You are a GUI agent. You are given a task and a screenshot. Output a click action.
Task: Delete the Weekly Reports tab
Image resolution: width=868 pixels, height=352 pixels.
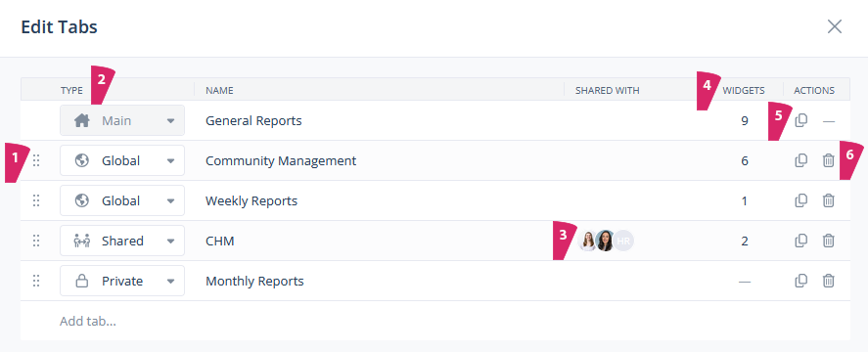(x=828, y=200)
